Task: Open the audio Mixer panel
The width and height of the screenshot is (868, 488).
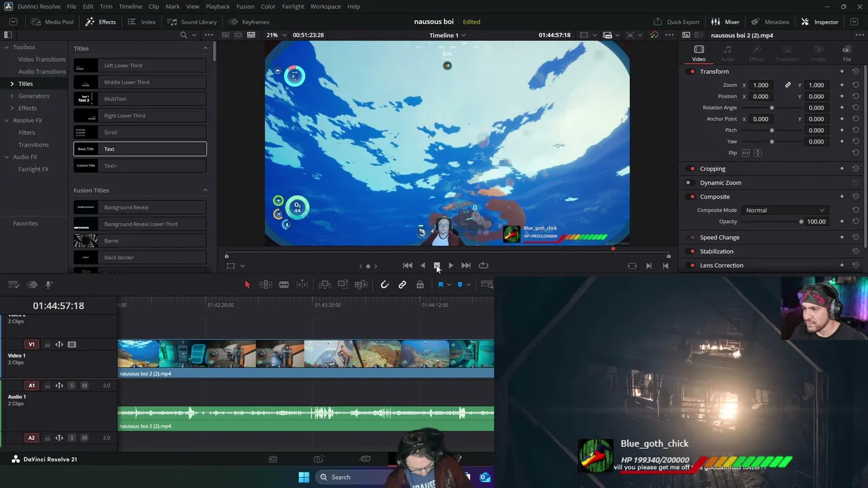Action: (x=725, y=22)
